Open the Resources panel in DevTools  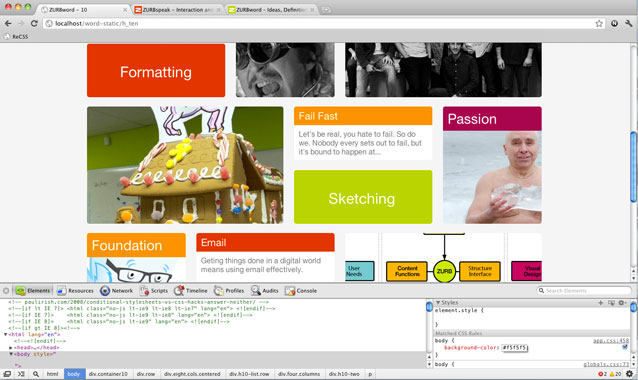(75, 290)
